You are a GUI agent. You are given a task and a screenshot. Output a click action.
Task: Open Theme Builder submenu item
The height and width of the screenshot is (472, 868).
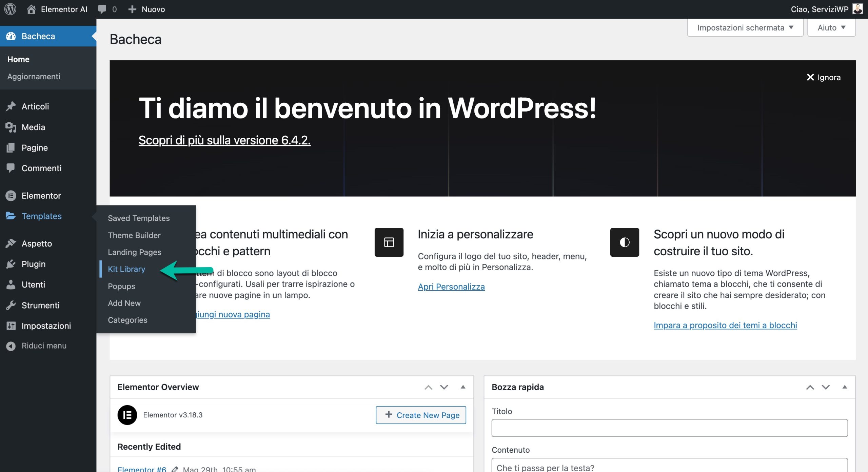134,235
